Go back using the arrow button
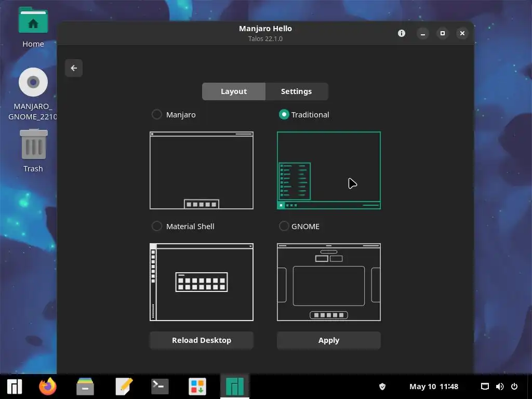 74,68
